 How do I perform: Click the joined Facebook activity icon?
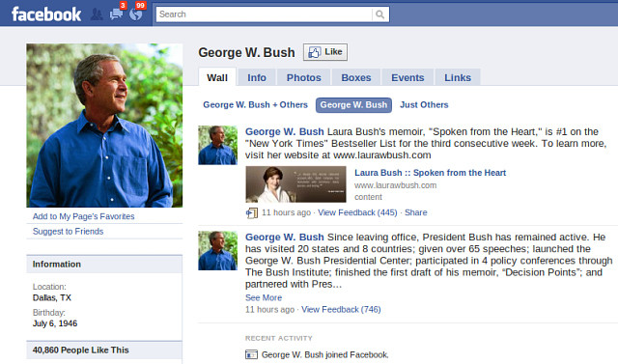click(251, 354)
